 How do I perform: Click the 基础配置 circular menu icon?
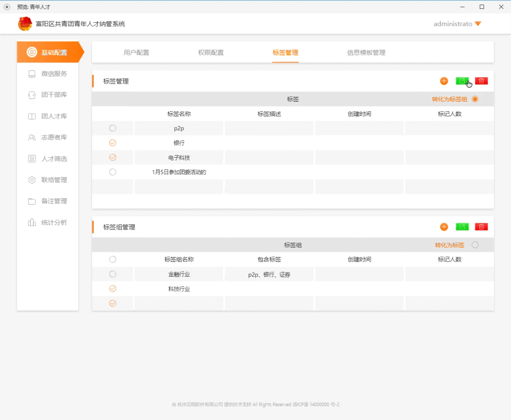(32, 52)
